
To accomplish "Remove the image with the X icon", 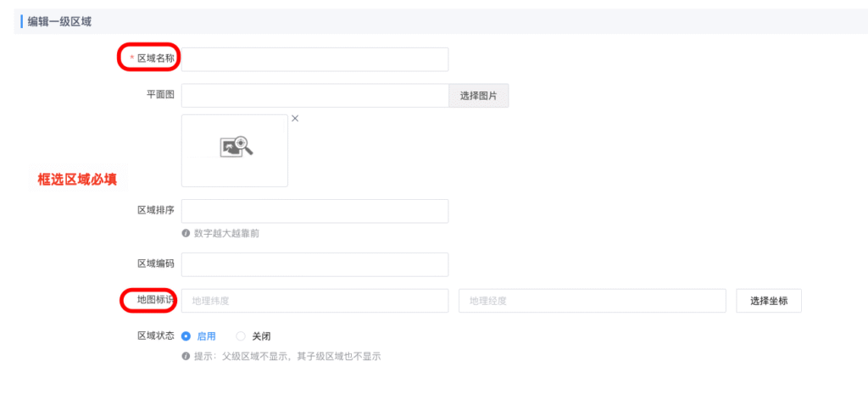I will (x=295, y=119).
